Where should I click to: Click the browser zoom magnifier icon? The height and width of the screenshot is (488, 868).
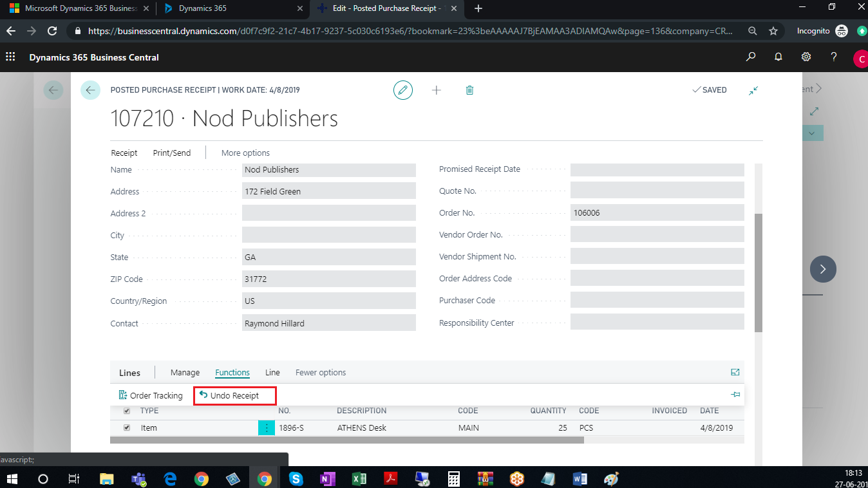[753, 31]
